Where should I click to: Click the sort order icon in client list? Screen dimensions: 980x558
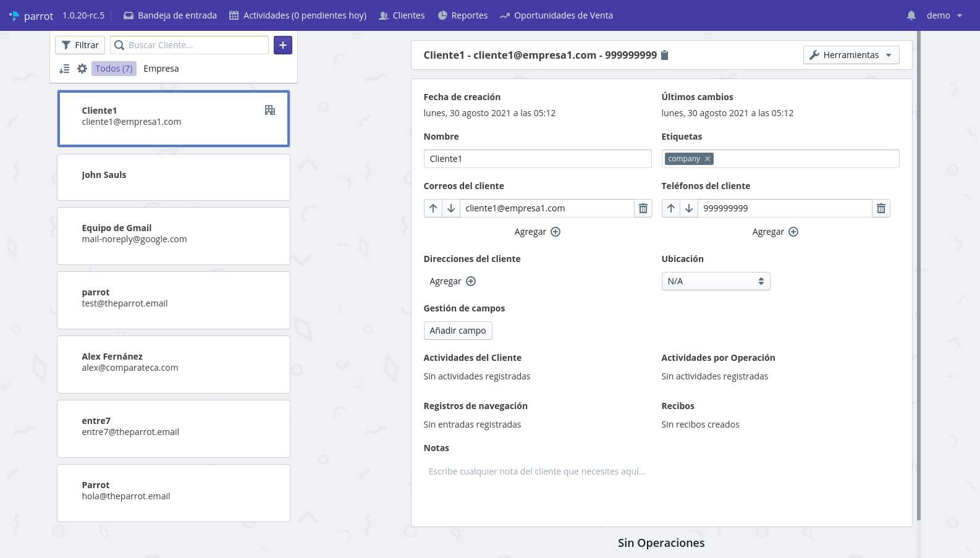[x=64, y=69]
